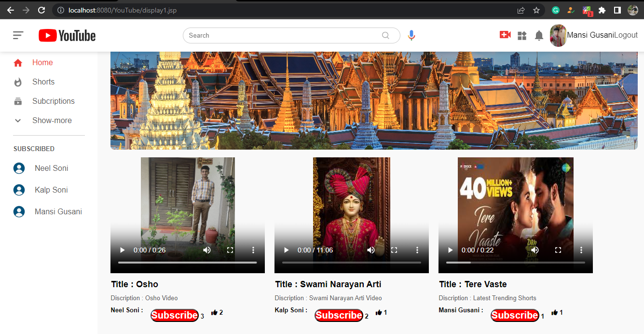The image size is (644, 334).
Task: Open Kalp Soni subscribed channel
Action: [51, 190]
